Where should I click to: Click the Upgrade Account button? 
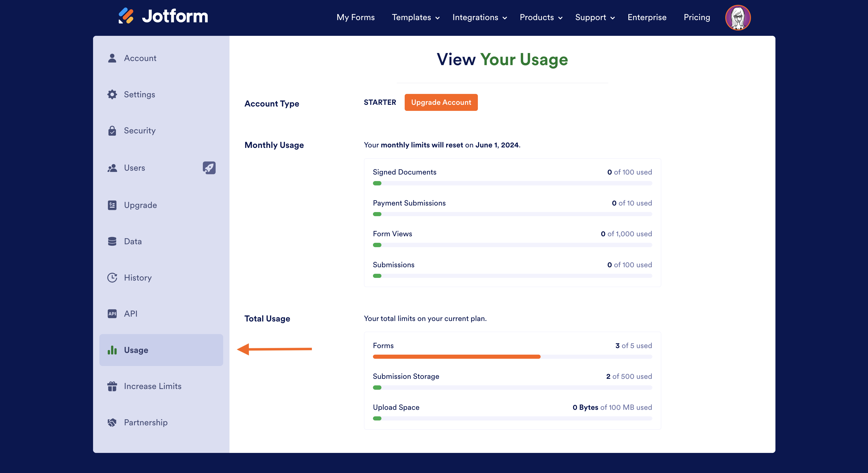[x=441, y=102]
